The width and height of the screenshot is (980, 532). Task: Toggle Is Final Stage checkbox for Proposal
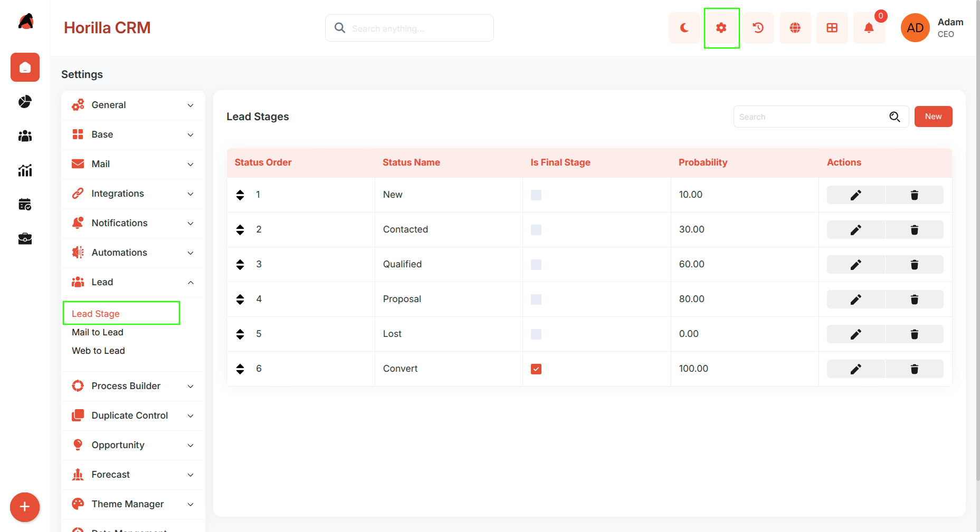click(536, 299)
